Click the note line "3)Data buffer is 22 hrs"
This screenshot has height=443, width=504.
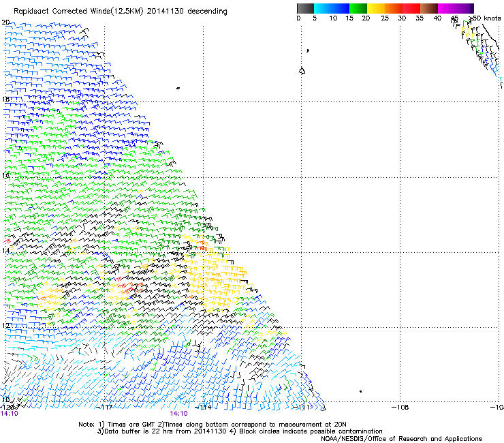[240, 431]
